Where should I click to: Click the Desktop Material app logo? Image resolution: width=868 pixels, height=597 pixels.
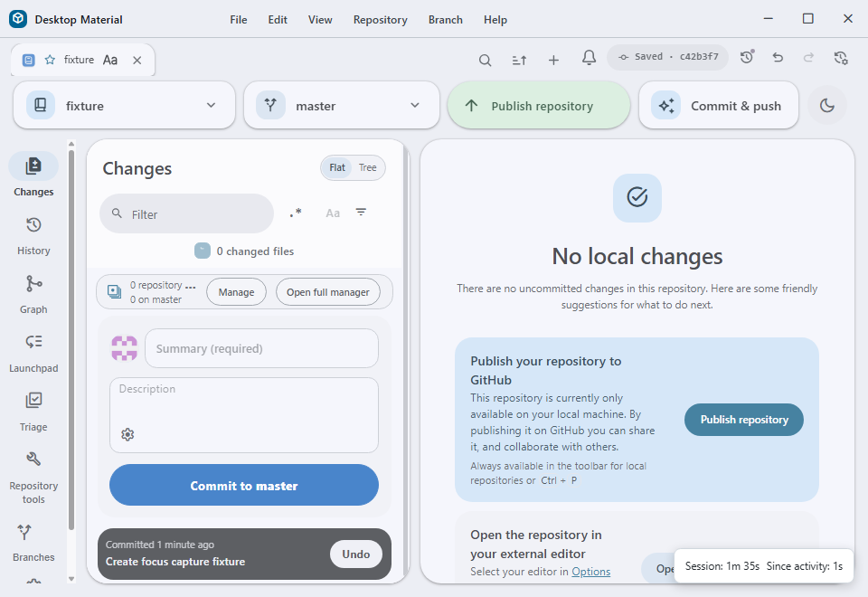click(18, 19)
